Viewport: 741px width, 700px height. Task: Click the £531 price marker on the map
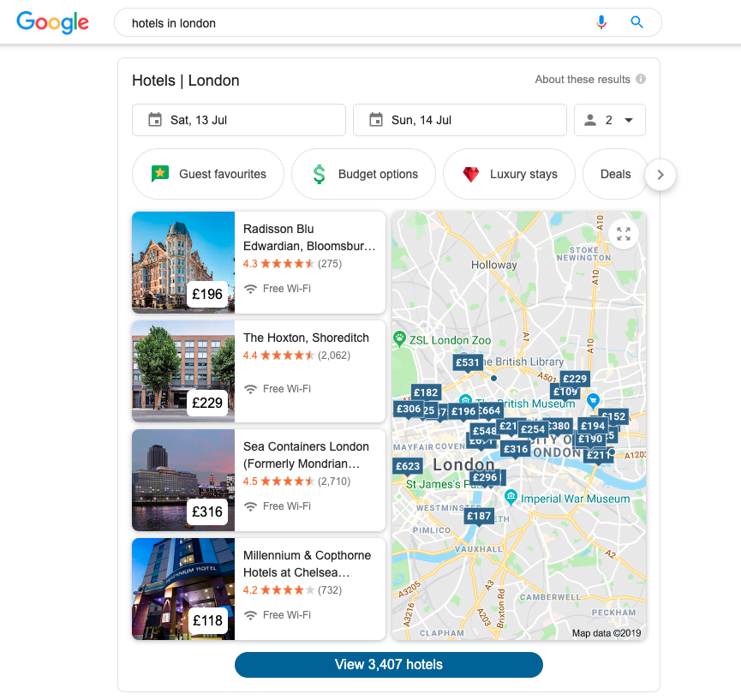[x=468, y=363]
